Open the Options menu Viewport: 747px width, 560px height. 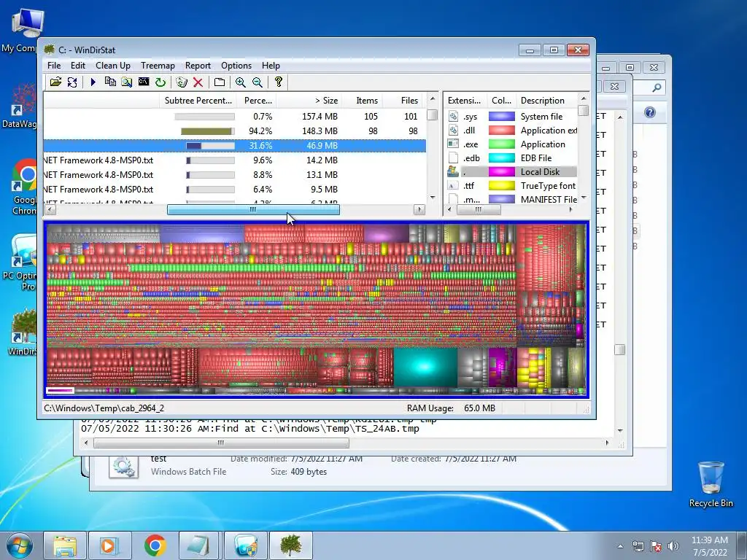pos(236,66)
